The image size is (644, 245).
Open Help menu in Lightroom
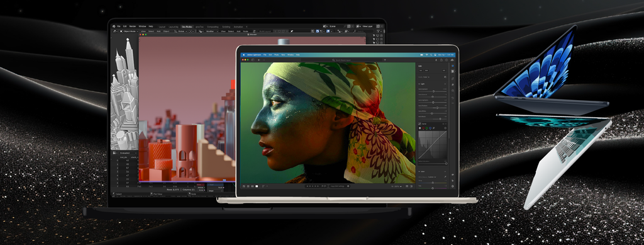click(x=297, y=55)
